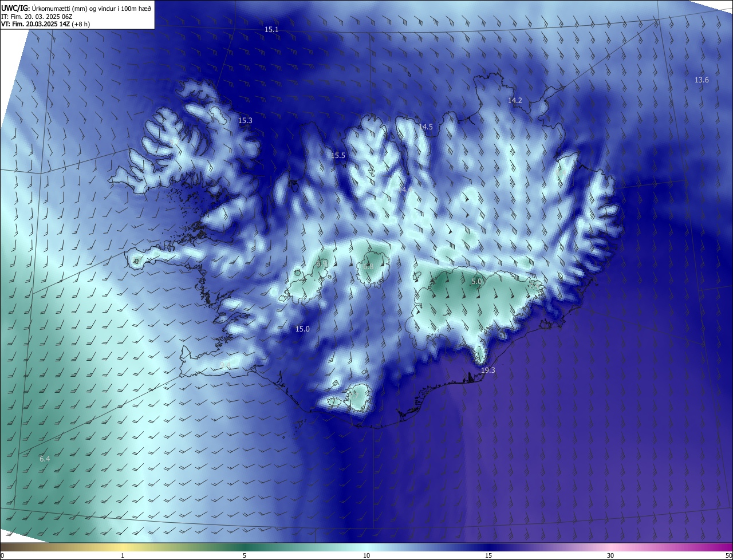Click the colour scale tick label '10'

(366, 555)
